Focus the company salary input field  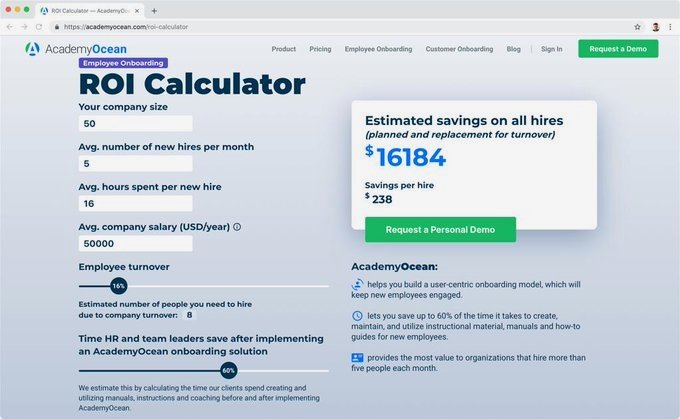point(135,243)
